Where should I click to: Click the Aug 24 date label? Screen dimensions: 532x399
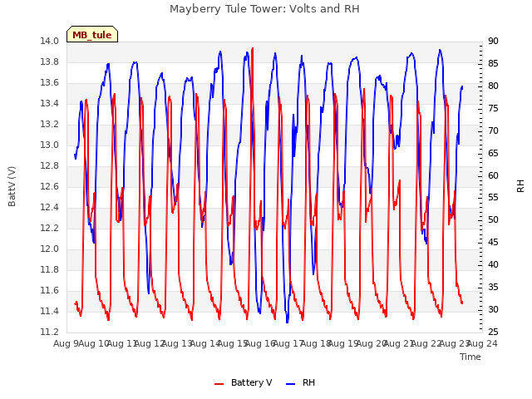(482, 344)
